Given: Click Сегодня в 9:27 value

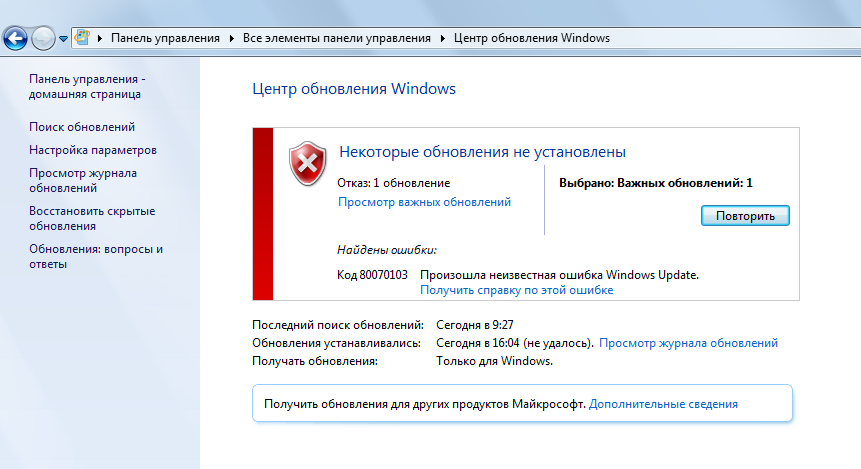Looking at the screenshot, I should (x=475, y=325).
